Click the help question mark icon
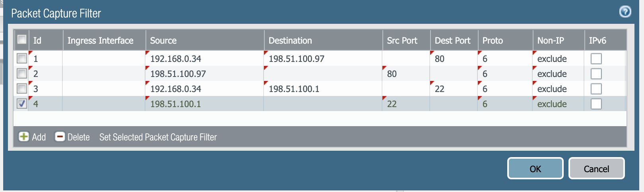Viewport: 644px width, 192px height. click(x=625, y=12)
